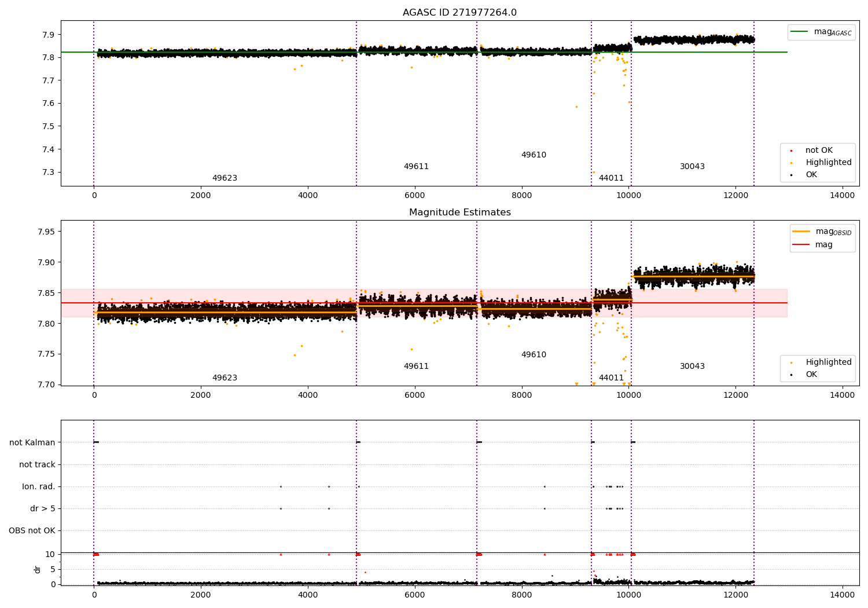Image resolution: width=868 pixels, height=608 pixels.
Task: Click the 7.3 y-tick in top plot
Action: tap(49, 173)
